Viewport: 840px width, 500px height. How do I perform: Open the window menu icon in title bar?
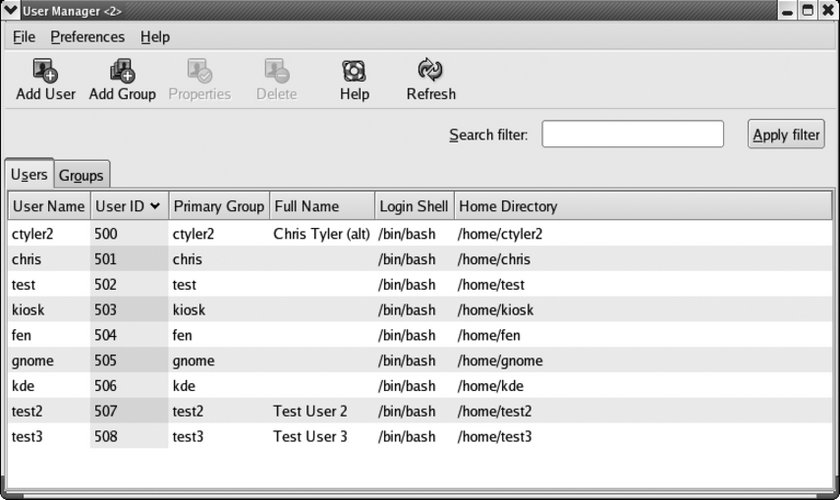point(11,10)
